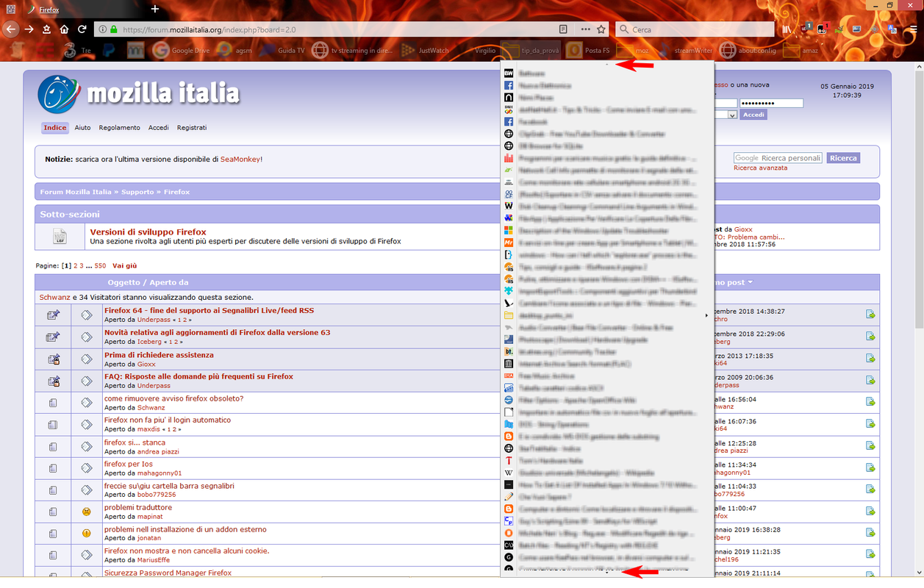Viewport: 924px width, 588px height.
Task: Open the Tre bookmark
Action: (77, 51)
